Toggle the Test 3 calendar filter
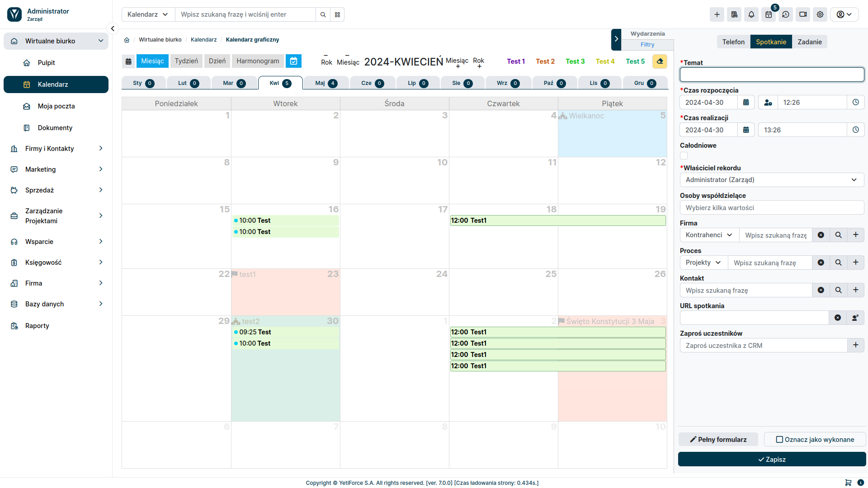 (575, 61)
